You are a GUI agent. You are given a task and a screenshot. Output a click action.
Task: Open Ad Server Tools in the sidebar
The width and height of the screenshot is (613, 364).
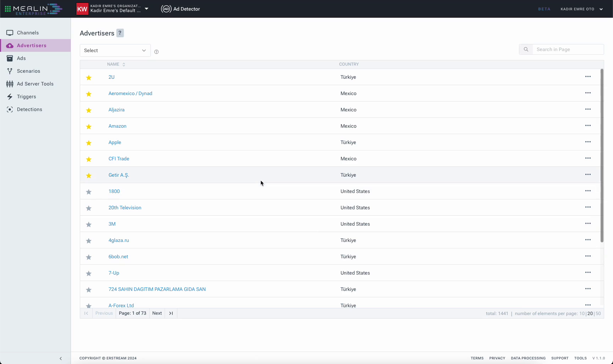(35, 84)
